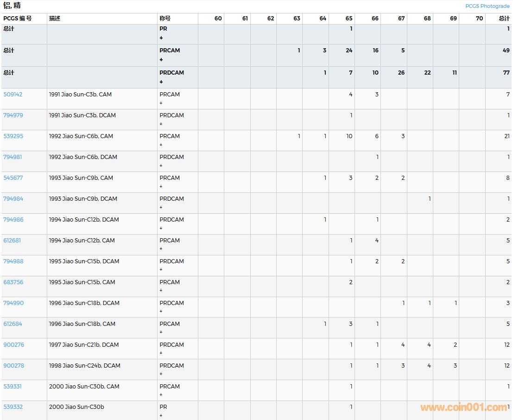This screenshot has width=513, height=420.
Task: Click the 总计 column header at right
Action: click(504, 19)
